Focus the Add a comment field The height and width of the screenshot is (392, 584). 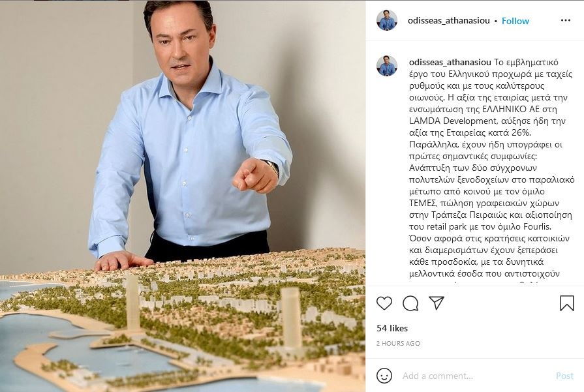click(477, 376)
